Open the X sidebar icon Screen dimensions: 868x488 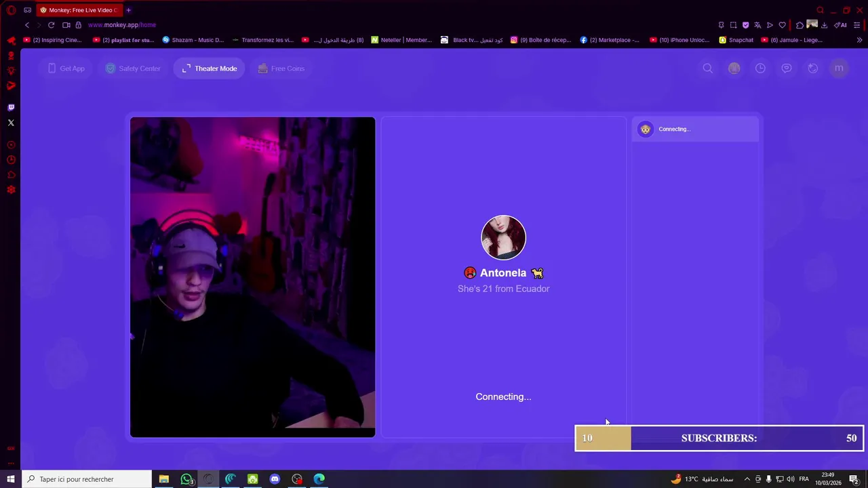(x=11, y=123)
